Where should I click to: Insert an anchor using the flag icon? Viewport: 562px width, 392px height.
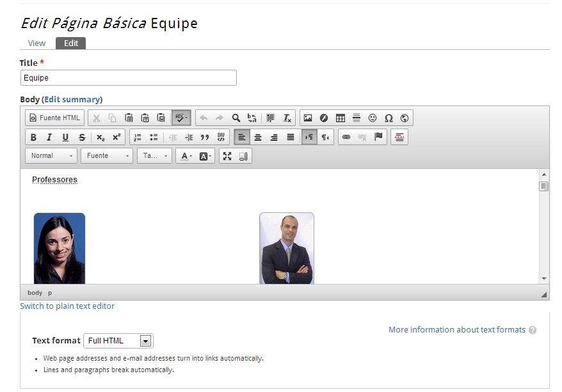[378, 137]
